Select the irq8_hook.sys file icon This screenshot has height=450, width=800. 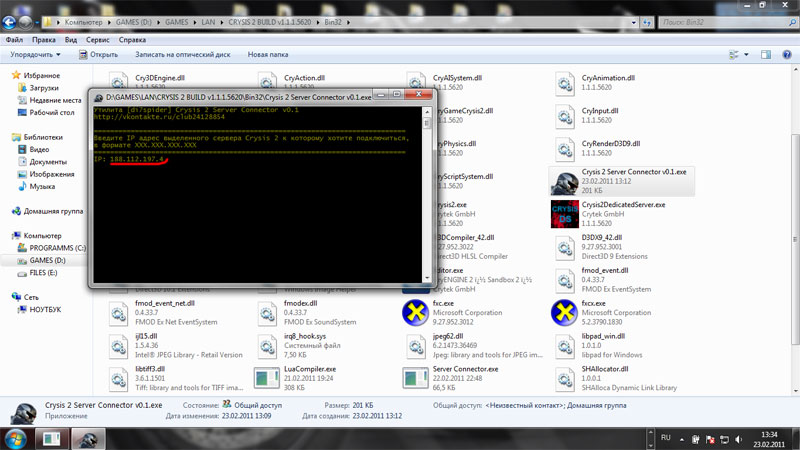point(267,346)
